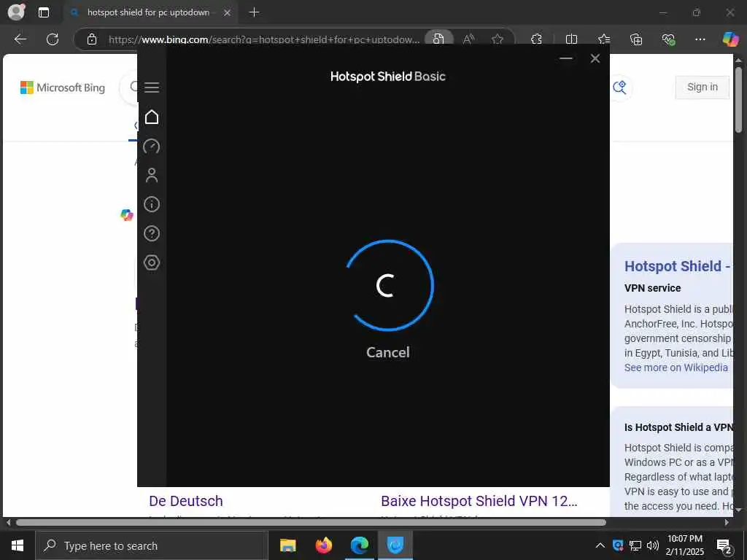Open the network icon in system tray
This screenshot has height=560, width=747.
click(x=635, y=545)
